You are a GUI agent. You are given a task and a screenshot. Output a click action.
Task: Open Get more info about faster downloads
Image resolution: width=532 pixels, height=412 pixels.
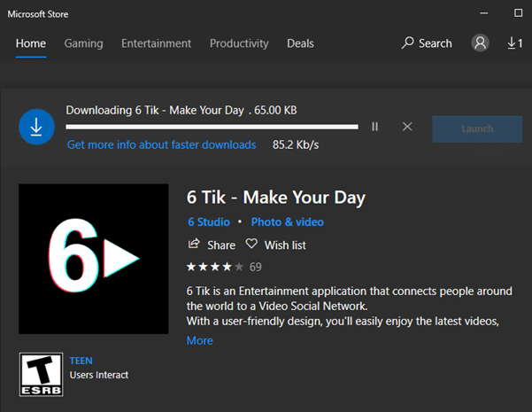point(161,144)
